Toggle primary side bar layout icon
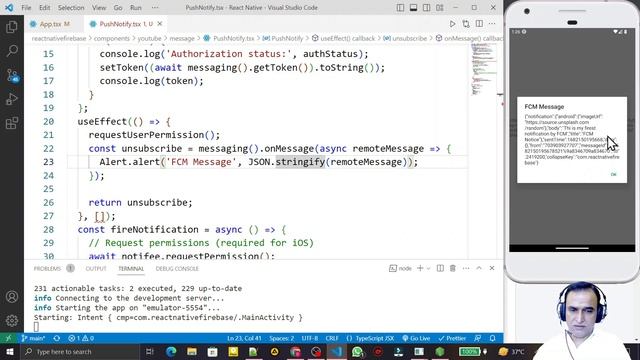 tap(400, 8)
